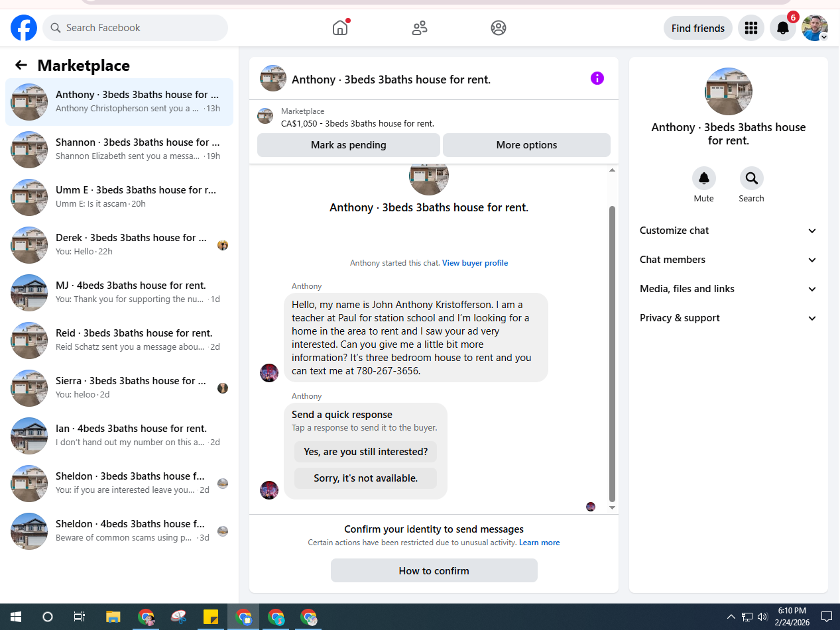Click the conversation header title 'Anthony · 3beds 3baths'
The image size is (840, 630).
pos(391,79)
